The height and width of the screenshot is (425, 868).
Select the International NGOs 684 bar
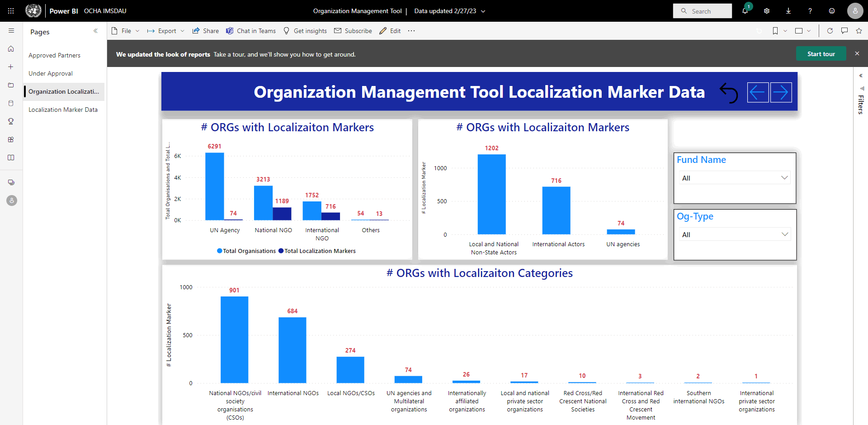pos(292,350)
